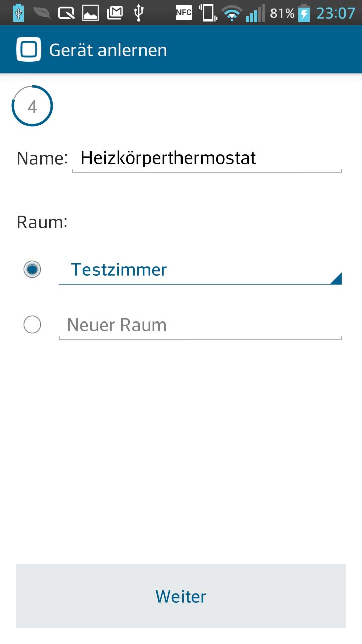Select the Neuer Raum radio button
This screenshot has width=362, height=644.
click(x=32, y=325)
